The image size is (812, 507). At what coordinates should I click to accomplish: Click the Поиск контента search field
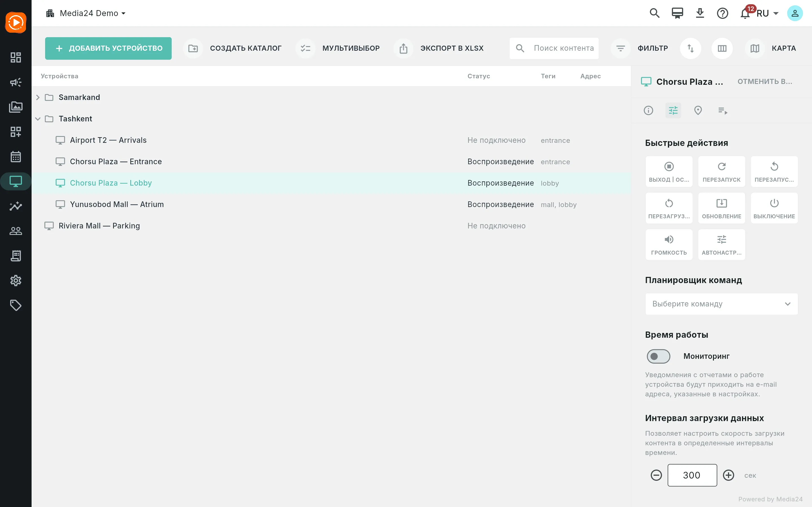click(x=554, y=48)
